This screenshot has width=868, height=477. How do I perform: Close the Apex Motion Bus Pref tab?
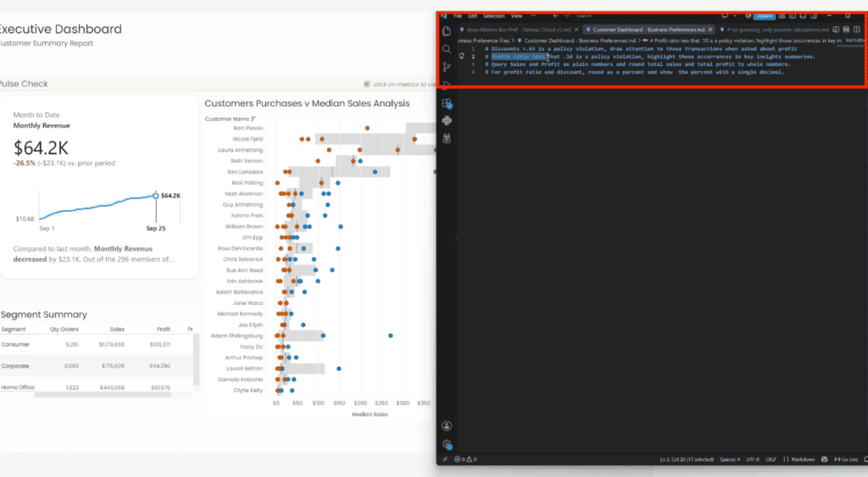click(576, 30)
